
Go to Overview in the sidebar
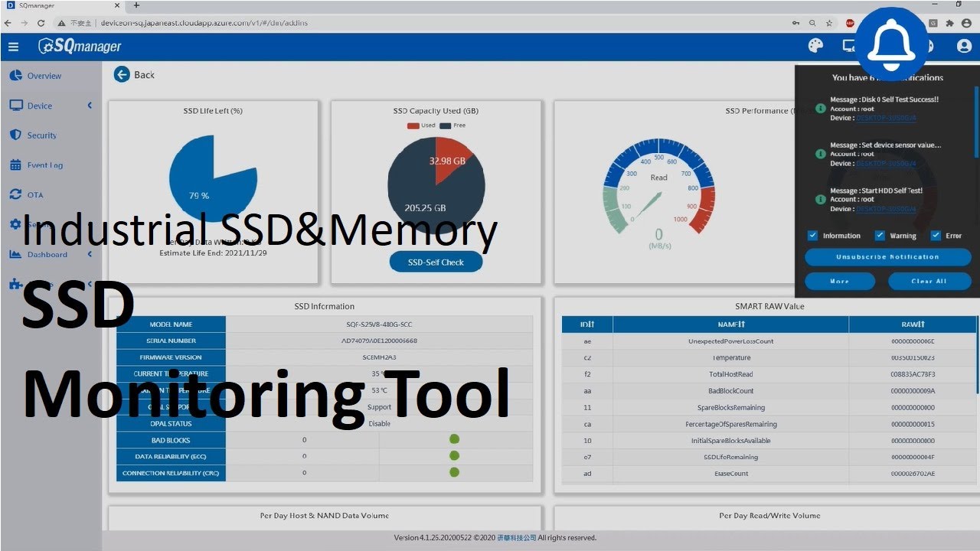tap(44, 76)
